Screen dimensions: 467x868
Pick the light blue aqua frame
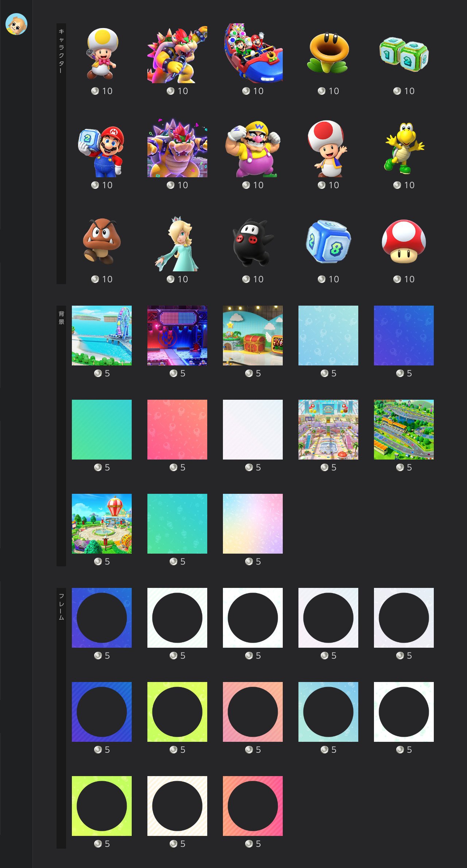328,712
